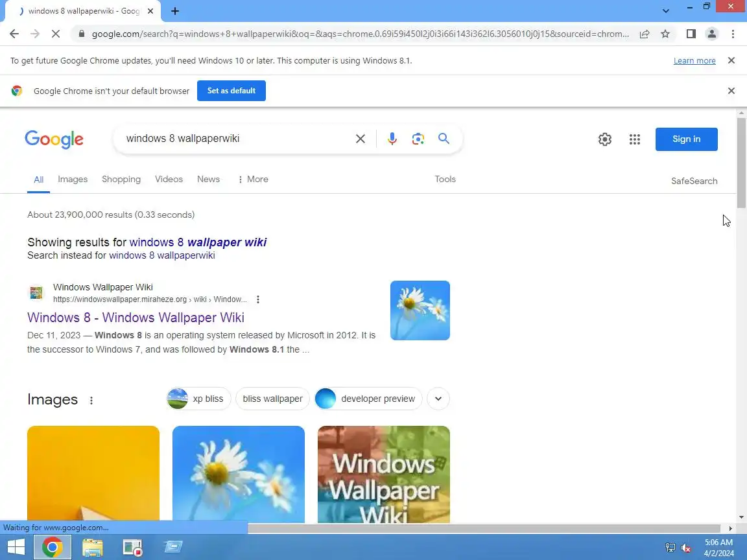Screen dimensions: 747x560
Task: Dismiss the Chrome update notice
Action: click(x=731, y=60)
